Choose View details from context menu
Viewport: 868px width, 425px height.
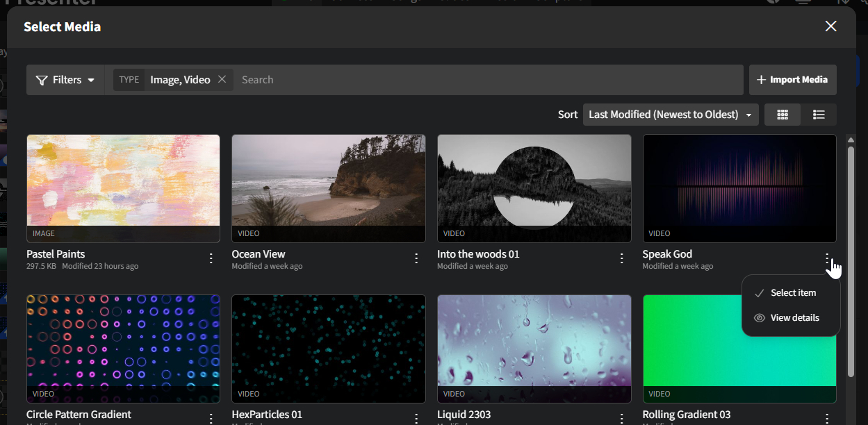tap(794, 318)
